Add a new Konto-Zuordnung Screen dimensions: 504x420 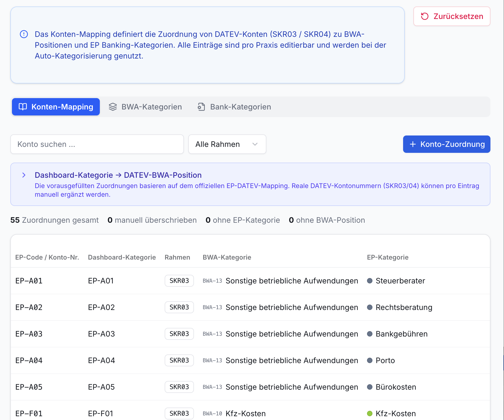point(446,144)
